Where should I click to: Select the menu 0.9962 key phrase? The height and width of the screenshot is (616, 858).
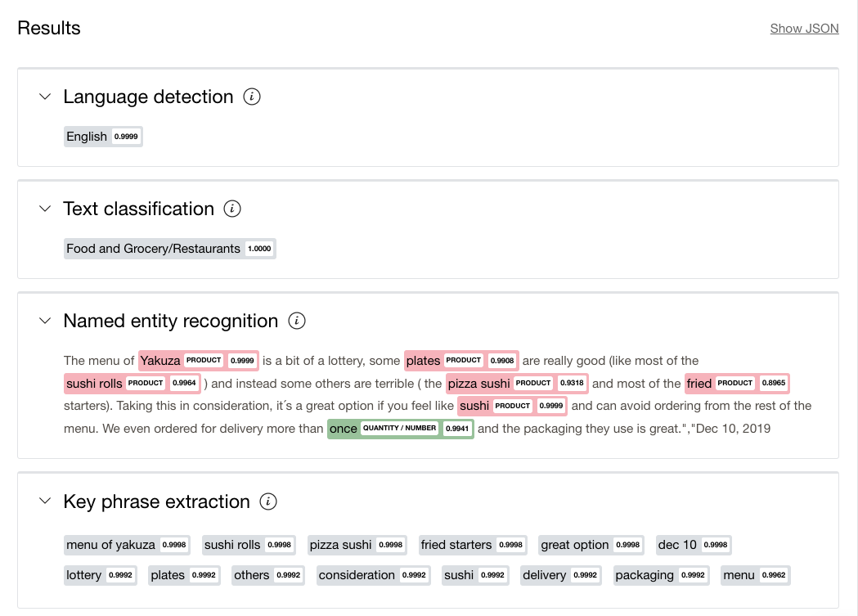[756, 576]
